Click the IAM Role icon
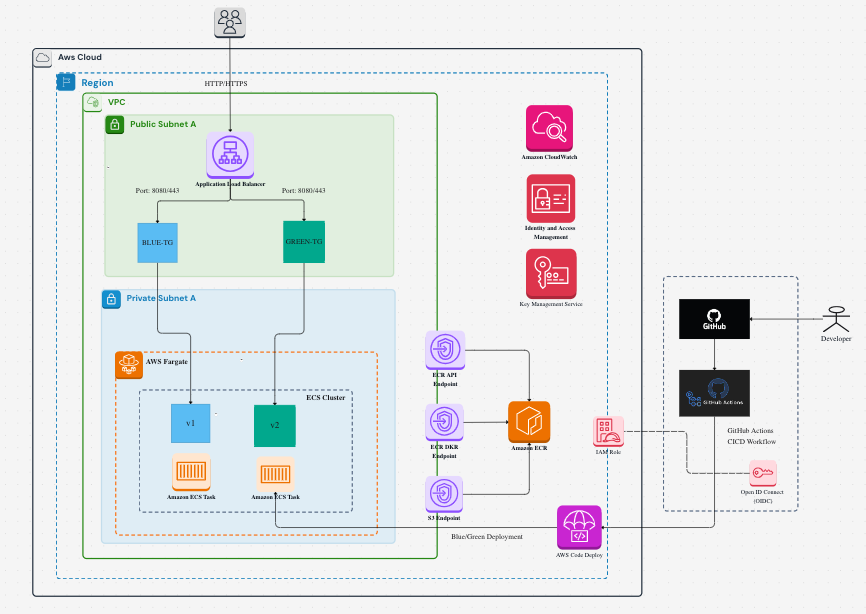Viewport: 866px width, 614px height. point(608,432)
